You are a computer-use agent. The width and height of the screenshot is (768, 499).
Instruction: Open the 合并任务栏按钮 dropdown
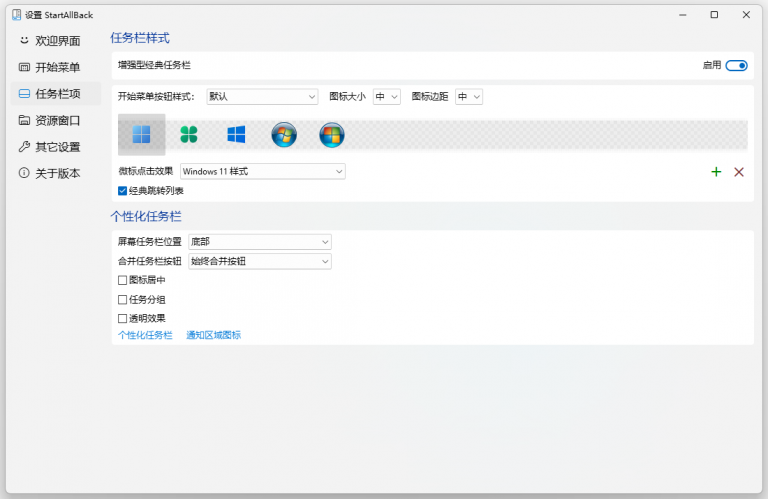pos(260,261)
